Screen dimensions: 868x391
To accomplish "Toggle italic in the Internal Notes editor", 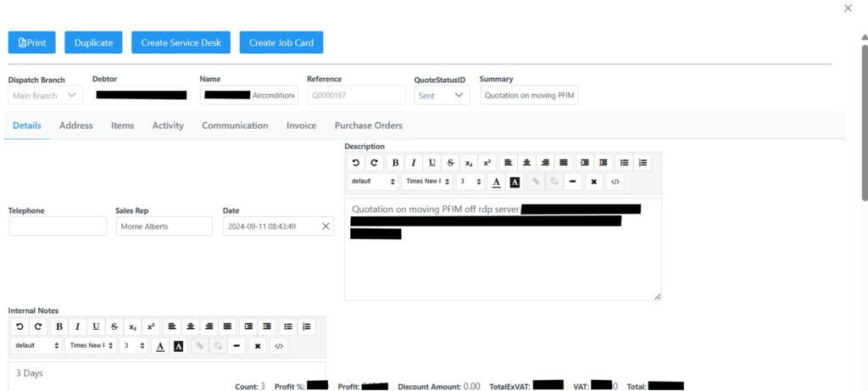I will point(77,327).
